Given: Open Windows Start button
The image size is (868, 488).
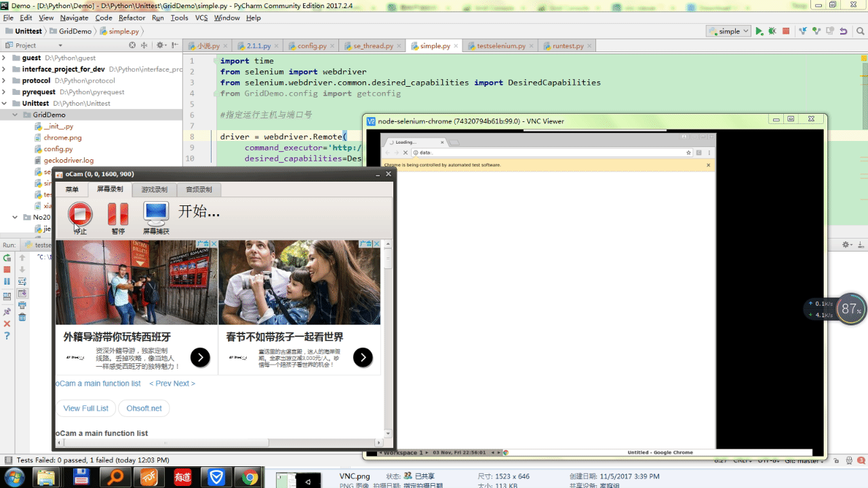Looking at the screenshot, I should click(14, 477).
